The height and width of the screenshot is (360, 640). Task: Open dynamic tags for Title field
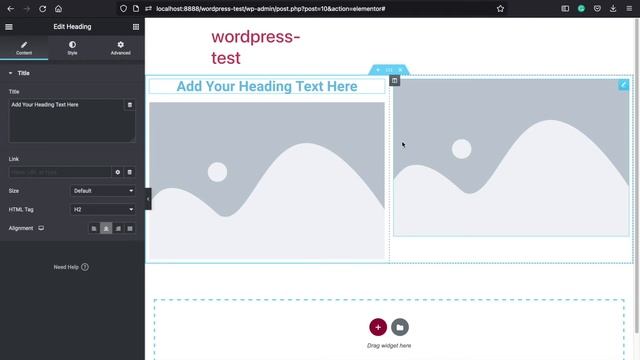[130, 105]
